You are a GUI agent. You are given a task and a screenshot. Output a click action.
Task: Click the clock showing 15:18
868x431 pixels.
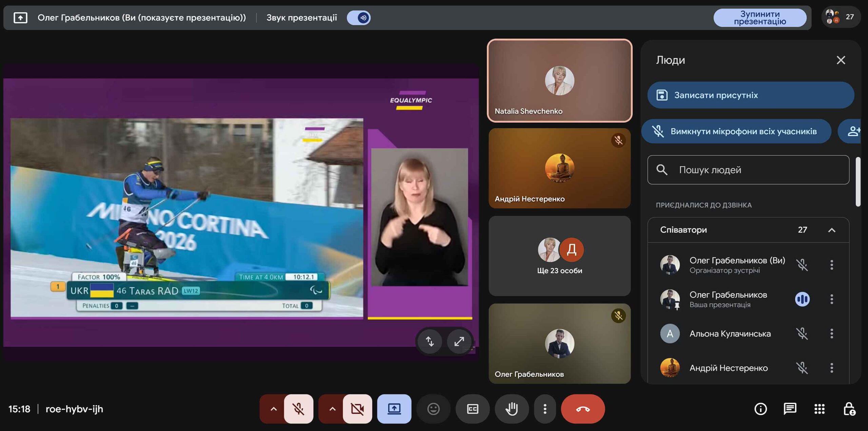pos(19,409)
